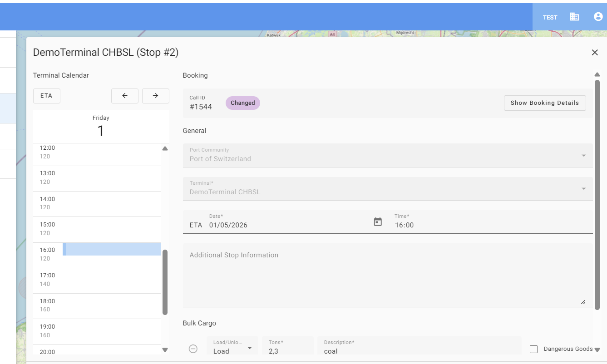The height and width of the screenshot is (364, 607).
Task: Enable the Dangerous Goods checkbox
Action: click(x=534, y=349)
